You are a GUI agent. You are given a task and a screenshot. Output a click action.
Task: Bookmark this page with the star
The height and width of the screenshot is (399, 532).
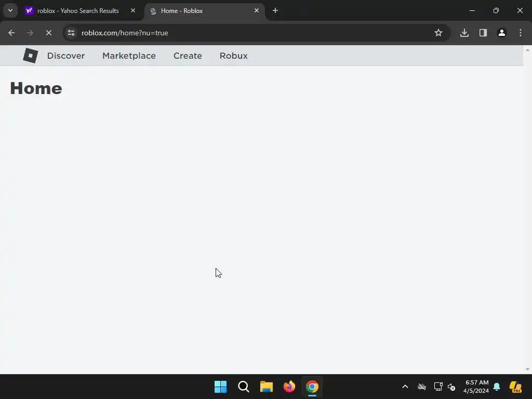(438, 33)
